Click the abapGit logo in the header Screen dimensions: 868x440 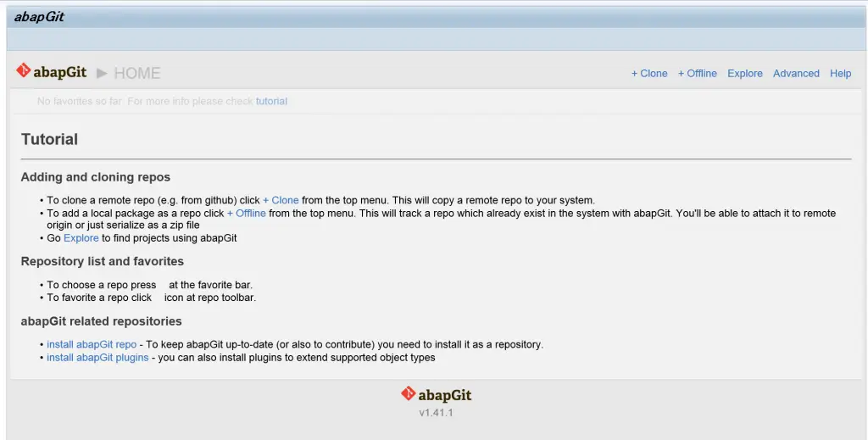(52, 72)
